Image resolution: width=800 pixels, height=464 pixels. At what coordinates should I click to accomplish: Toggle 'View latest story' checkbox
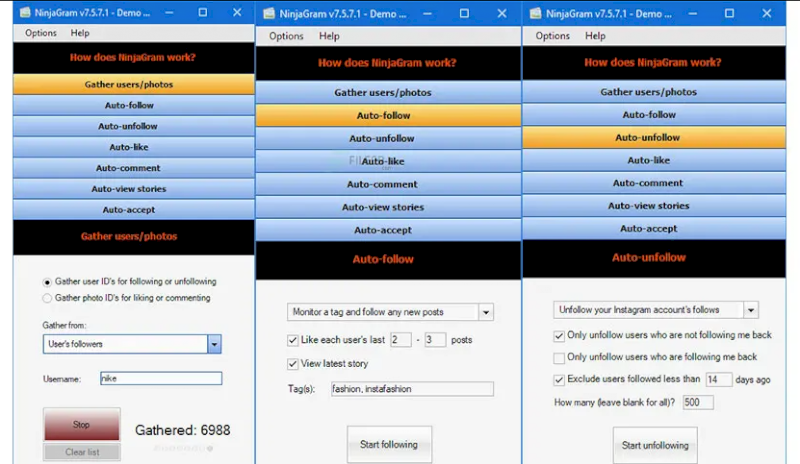point(292,364)
